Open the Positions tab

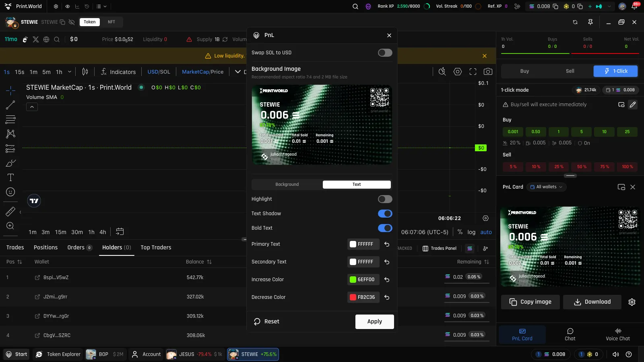pyautogui.click(x=45, y=248)
